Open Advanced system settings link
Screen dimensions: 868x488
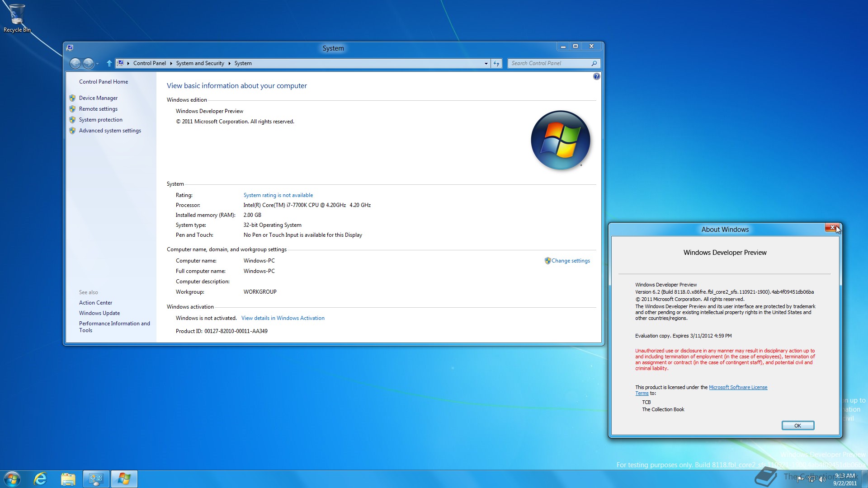pyautogui.click(x=110, y=131)
